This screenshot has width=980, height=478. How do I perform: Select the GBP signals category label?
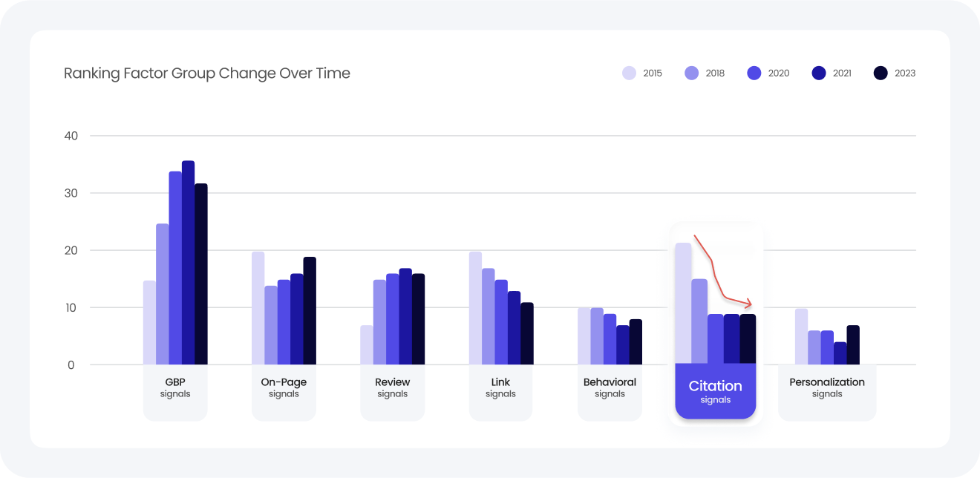pyautogui.click(x=175, y=388)
